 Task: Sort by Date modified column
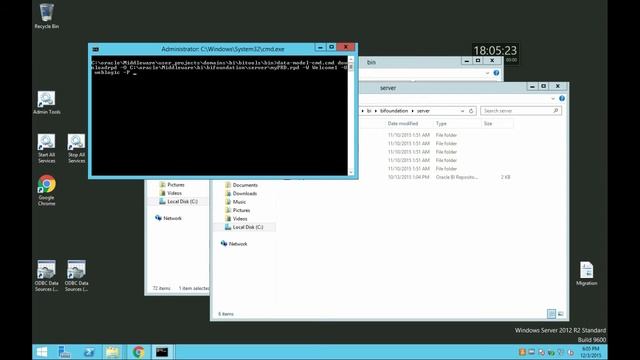click(402, 124)
